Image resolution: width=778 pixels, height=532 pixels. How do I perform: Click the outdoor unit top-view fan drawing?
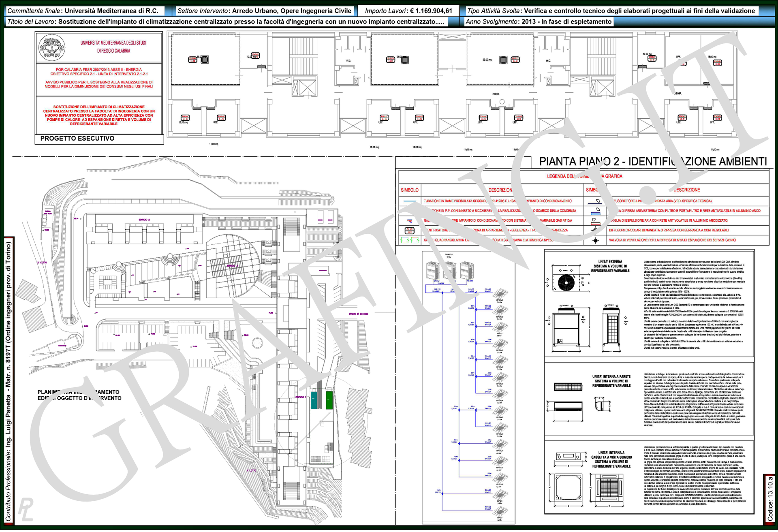click(x=566, y=282)
